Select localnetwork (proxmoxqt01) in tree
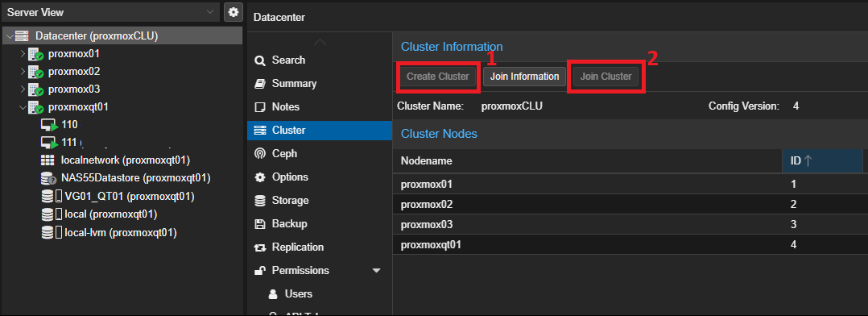This screenshot has height=316, width=868. [x=126, y=160]
